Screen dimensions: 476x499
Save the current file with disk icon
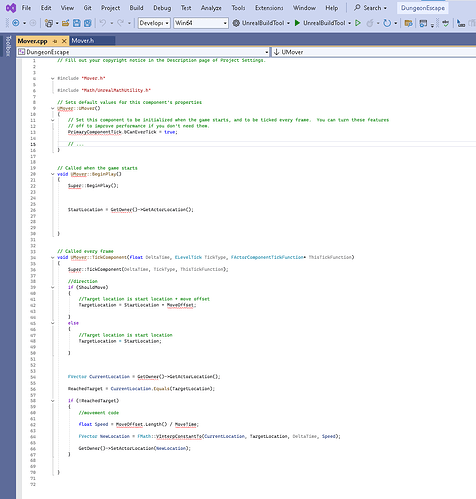[x=77, y=23]
